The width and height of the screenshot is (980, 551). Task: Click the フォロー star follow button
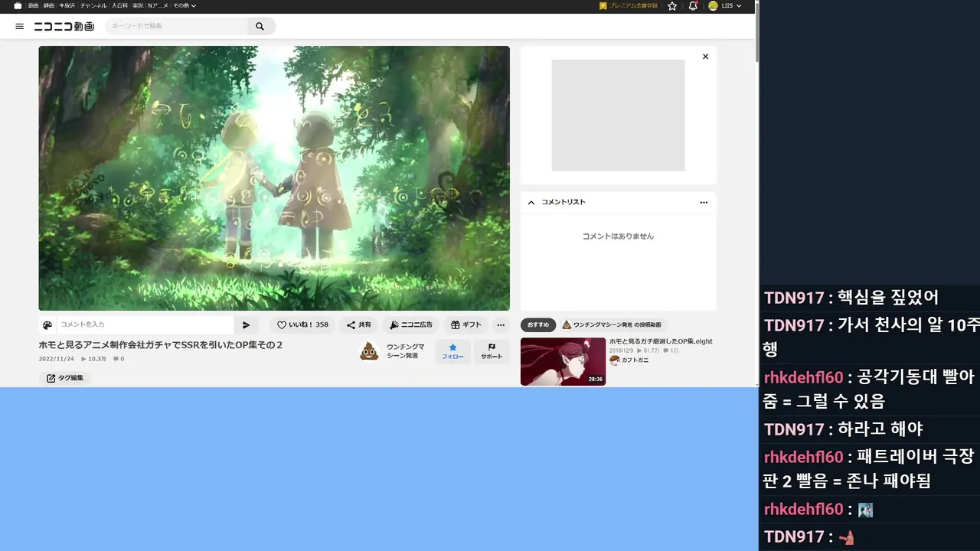452,351
